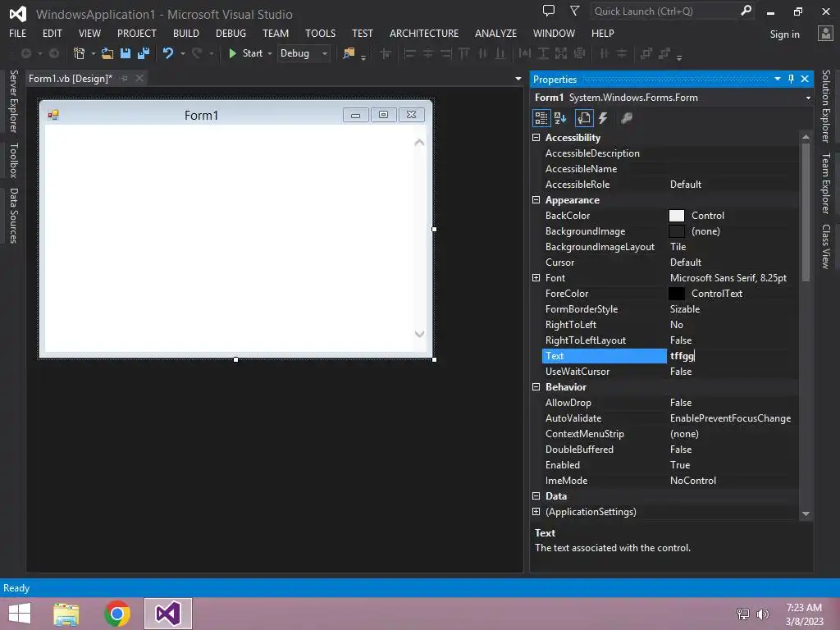The image size is (840, 630).
Task: Open the PROJECT menu
Action: tap(137, 33)
